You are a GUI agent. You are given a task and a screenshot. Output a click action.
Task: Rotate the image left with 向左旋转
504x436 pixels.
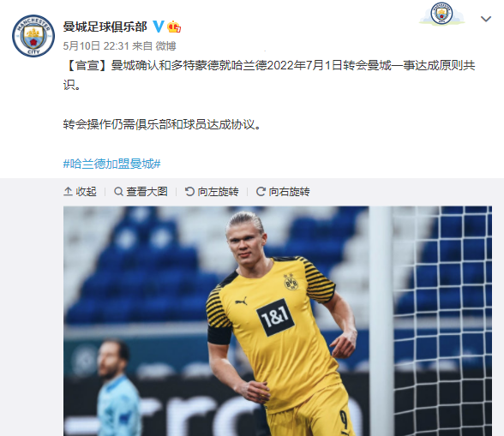coord(212,192)
